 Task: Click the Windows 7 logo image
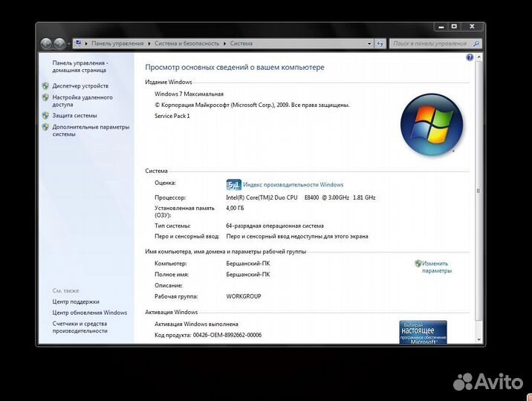click(432, 125)
